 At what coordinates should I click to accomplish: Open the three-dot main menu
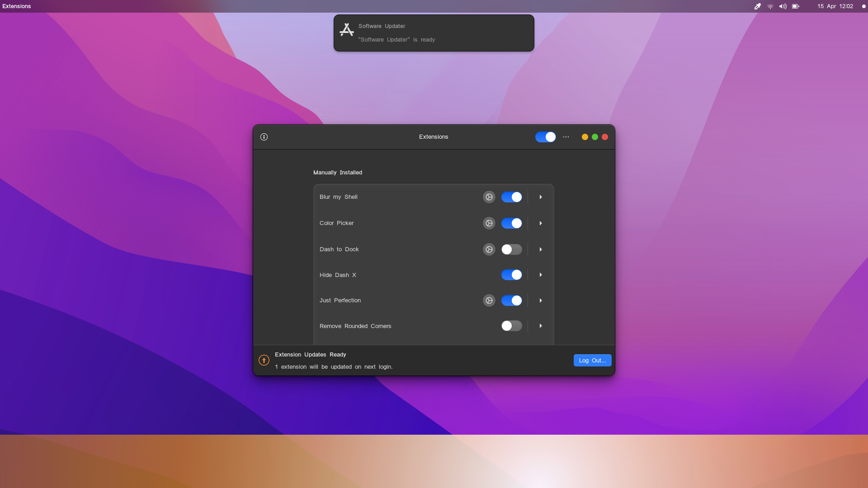tap(566, 137)
